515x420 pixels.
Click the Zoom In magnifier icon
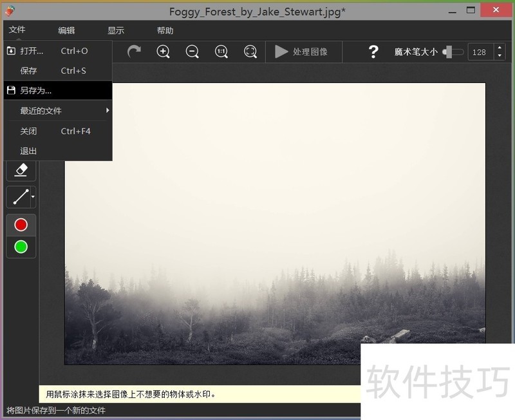163,52
